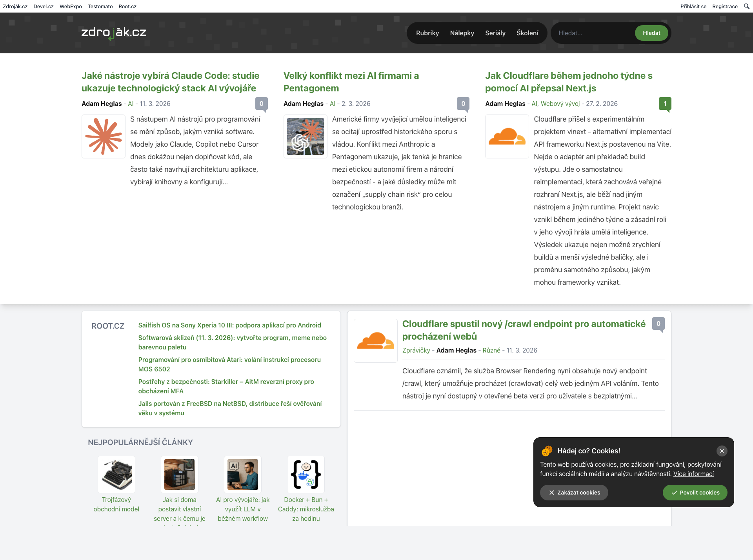Open Více informací in cookie notice
This screenshot has height=560, width=753.
pos(694,474)
